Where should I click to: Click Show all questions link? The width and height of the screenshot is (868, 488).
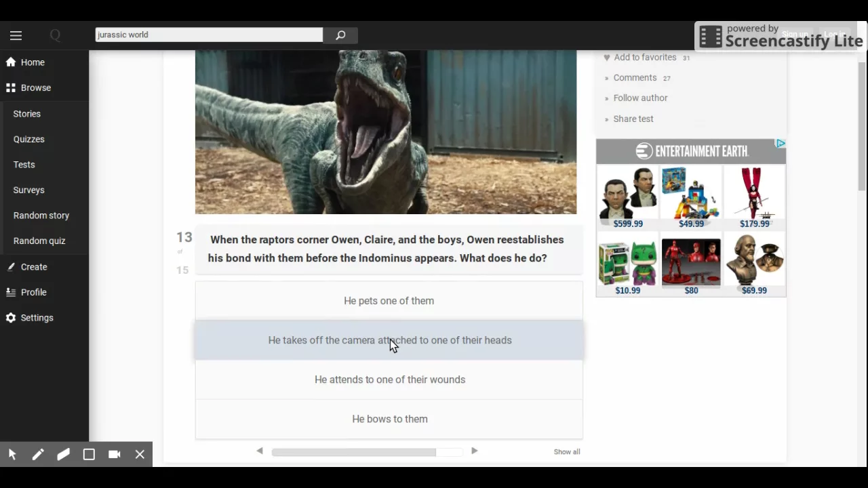point(567,452)
